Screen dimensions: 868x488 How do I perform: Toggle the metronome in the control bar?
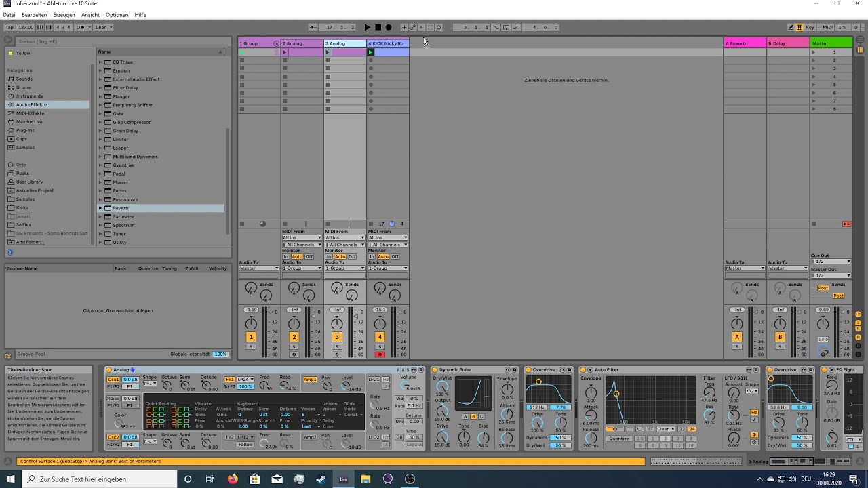[82, 27]
